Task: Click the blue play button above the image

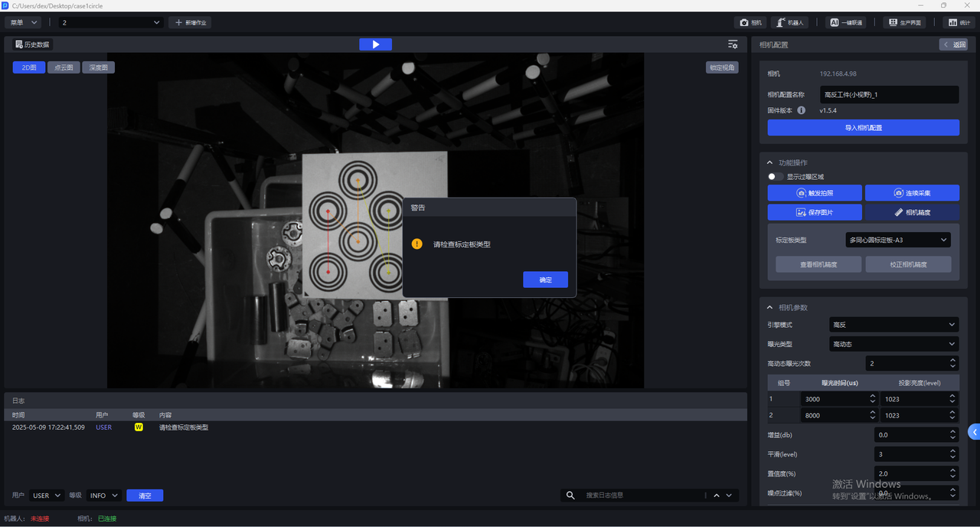Action: (375, 44)
